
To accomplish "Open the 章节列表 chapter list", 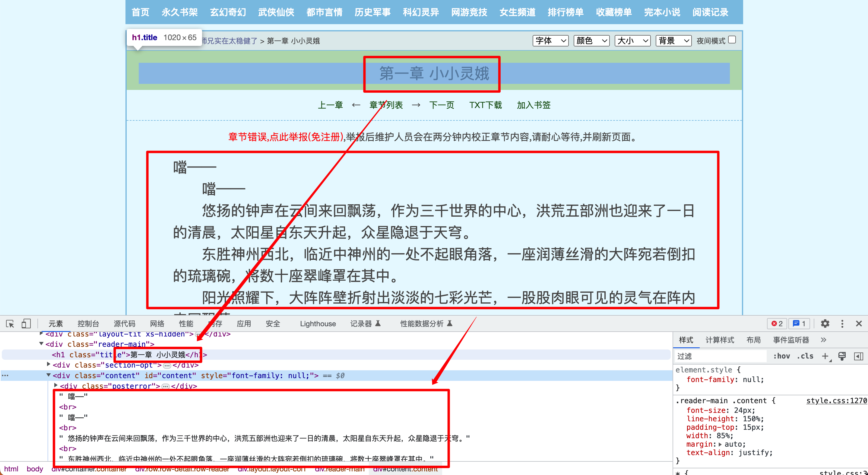I will point(386,105).
